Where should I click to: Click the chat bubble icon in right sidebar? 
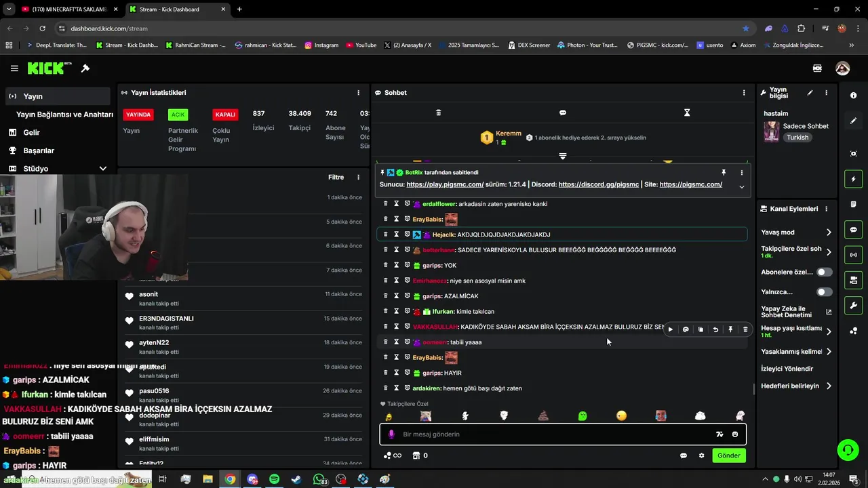pyautogui.click(x=853, y=230)
